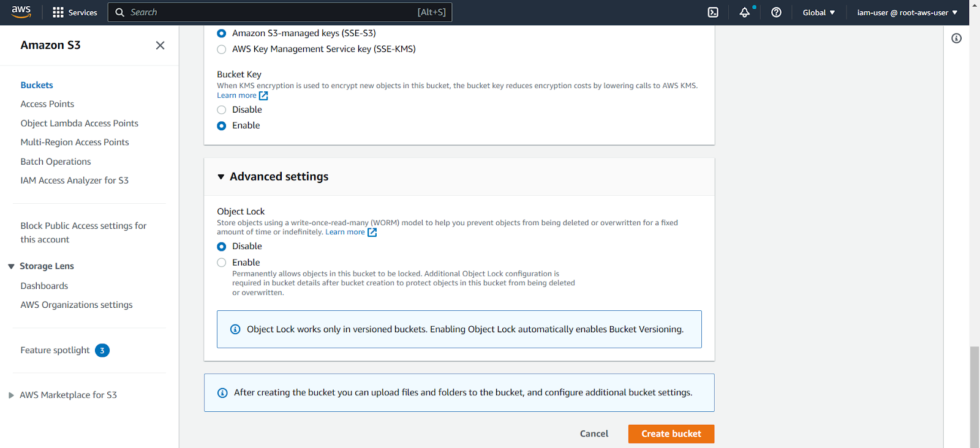Open the Services grid menu
This screenshot has width=980, height=448.
click(75, 12)
